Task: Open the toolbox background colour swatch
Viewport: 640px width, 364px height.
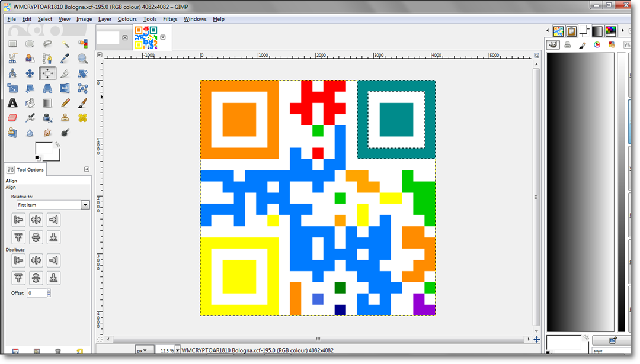Action: tap(56, 156)
